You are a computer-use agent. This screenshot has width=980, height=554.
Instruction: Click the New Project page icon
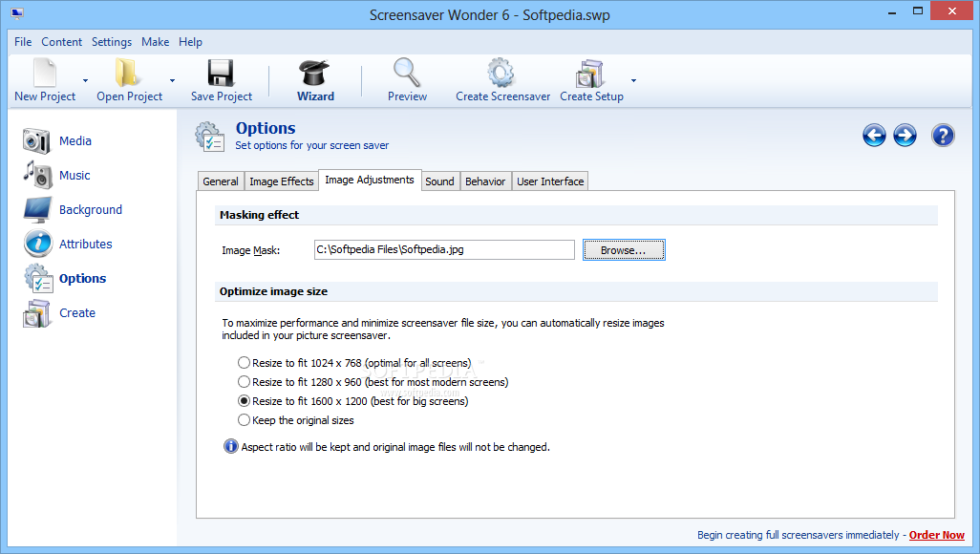(x=45, y=73)
